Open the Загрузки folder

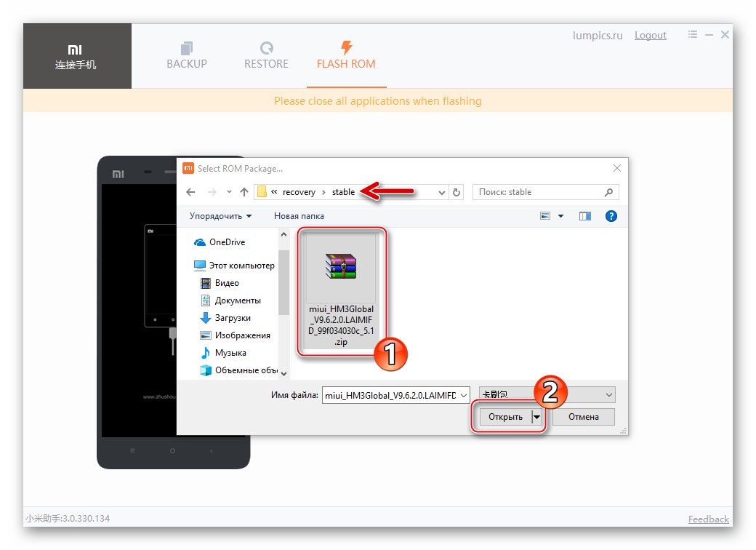click(225, 318)
